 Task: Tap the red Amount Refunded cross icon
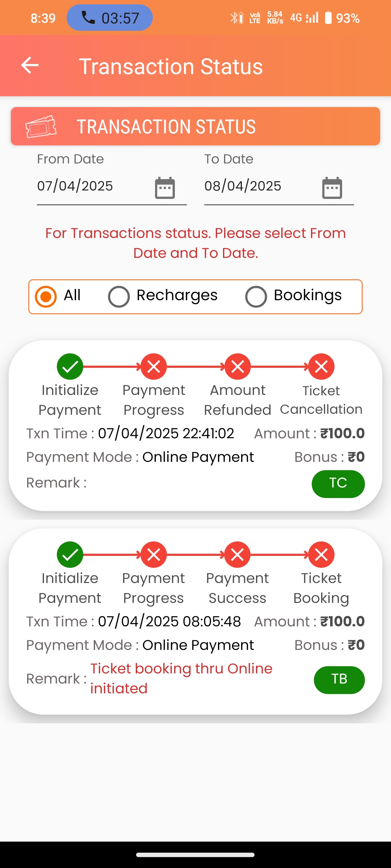[x=237, y=366]
